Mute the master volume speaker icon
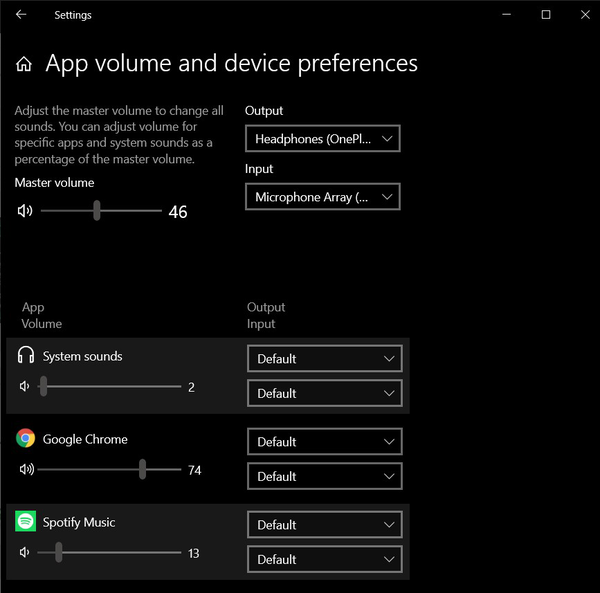The image size is (600, 593). coord(25,211)
